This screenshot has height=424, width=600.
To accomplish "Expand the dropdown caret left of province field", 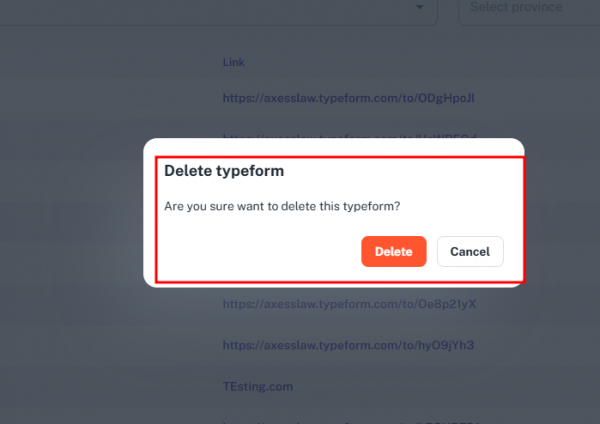I will pos(419,7).
